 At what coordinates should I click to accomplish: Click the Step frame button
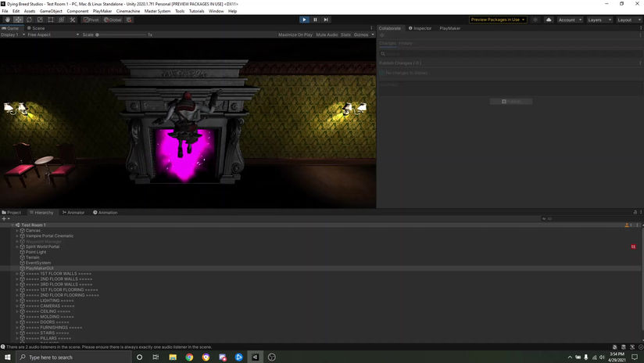(x=326, y=20)
